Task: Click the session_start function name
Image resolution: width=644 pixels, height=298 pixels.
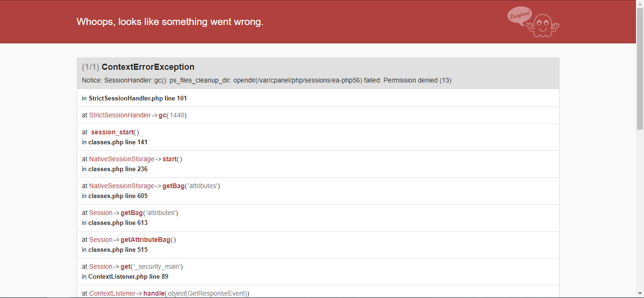Action: [112, 132]
